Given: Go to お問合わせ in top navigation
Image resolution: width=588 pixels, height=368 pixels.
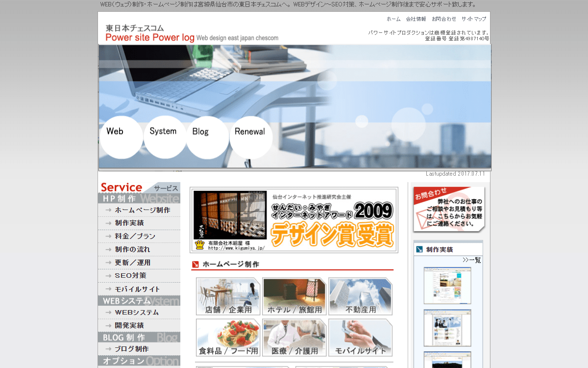Looking at the screenshot, I should click(444, 19).
